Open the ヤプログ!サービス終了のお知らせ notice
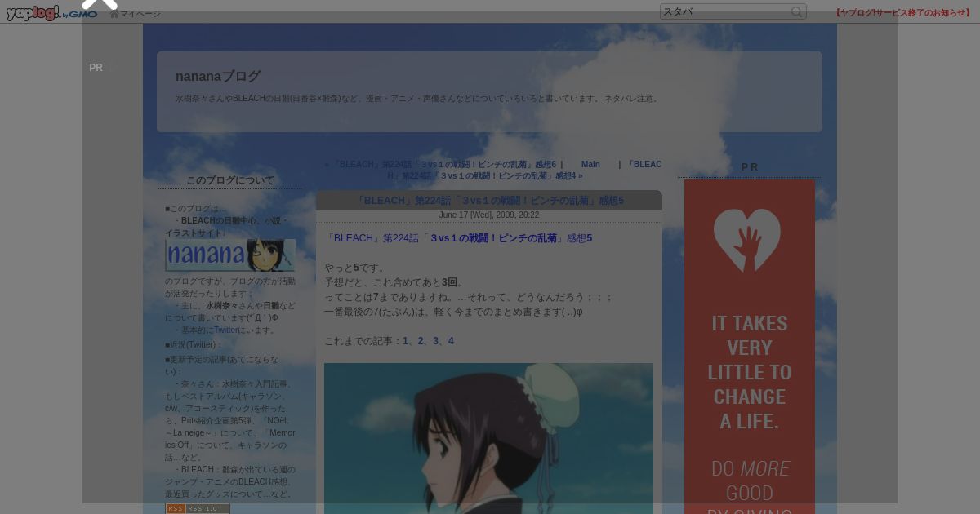This screenshot has height=514, width=980. [x=903, y=13]
